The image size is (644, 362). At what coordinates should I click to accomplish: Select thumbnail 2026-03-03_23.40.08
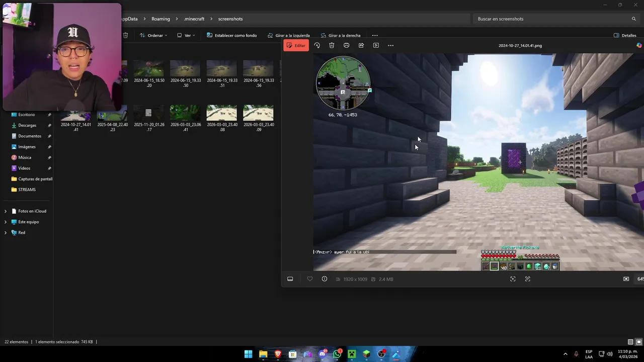(x=222, y=119)
